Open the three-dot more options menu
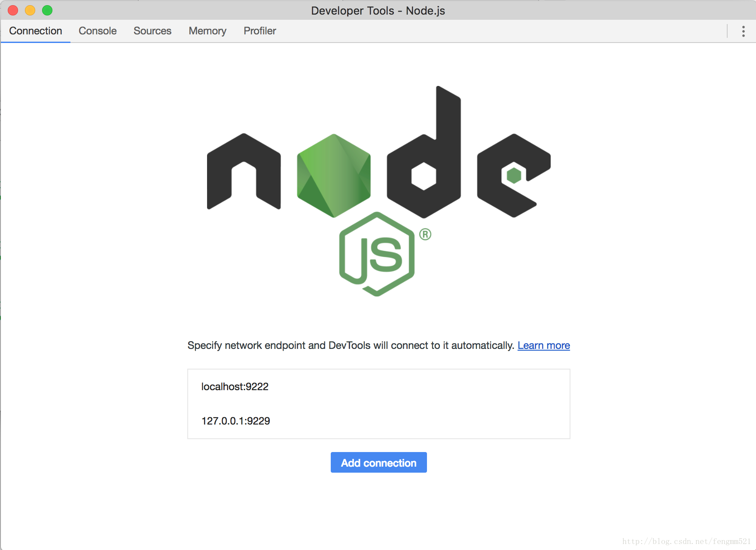This screenshot has width=756, height=550. click(743, 31)
